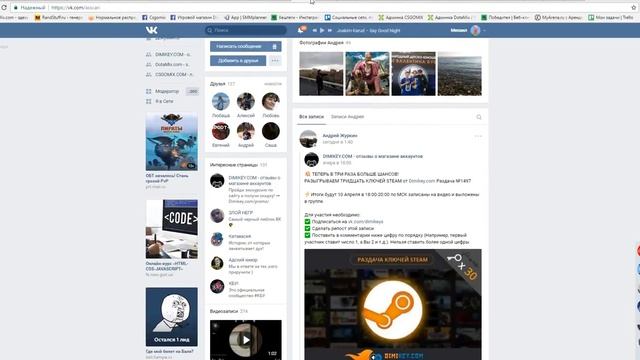Open friend Любаша's avatar
The width and height of the screenshot is (640, 360).
tap(221, 101)
